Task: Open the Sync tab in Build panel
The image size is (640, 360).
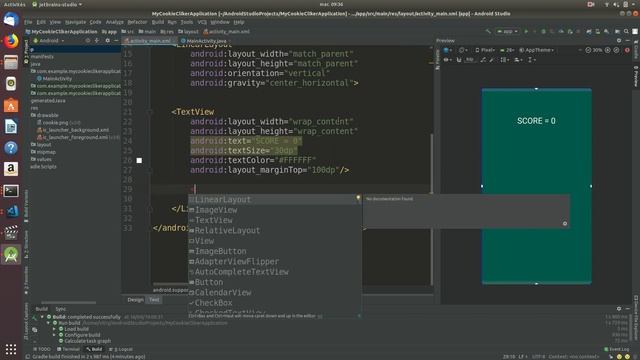Action: pyautogui.click(x=60, y=309)
